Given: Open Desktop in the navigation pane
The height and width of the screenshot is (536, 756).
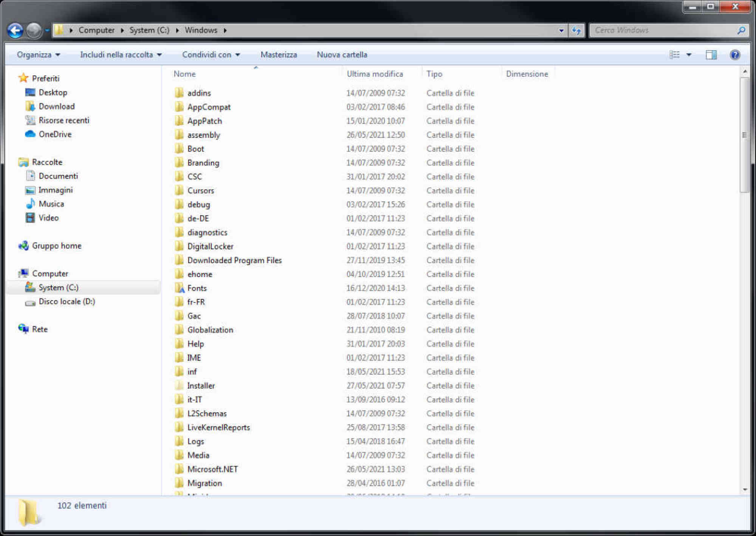Looking at the screenshot, I should point(53,93).
